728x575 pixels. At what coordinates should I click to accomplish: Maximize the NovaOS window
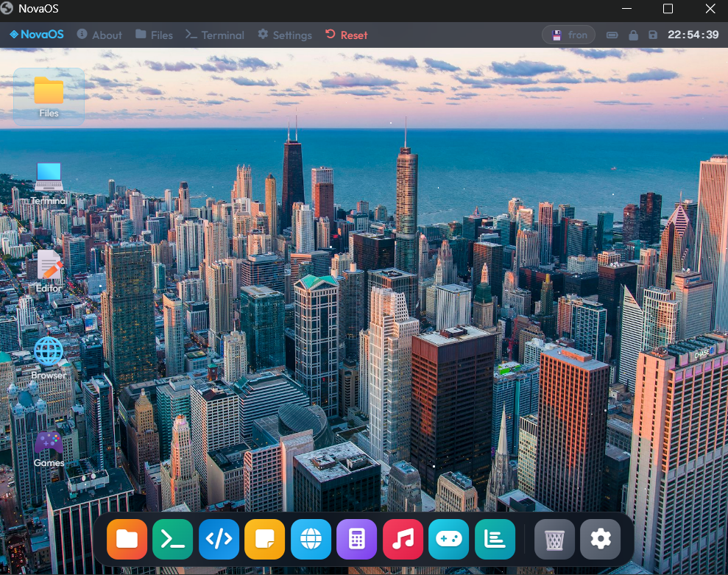pos(668,9)
